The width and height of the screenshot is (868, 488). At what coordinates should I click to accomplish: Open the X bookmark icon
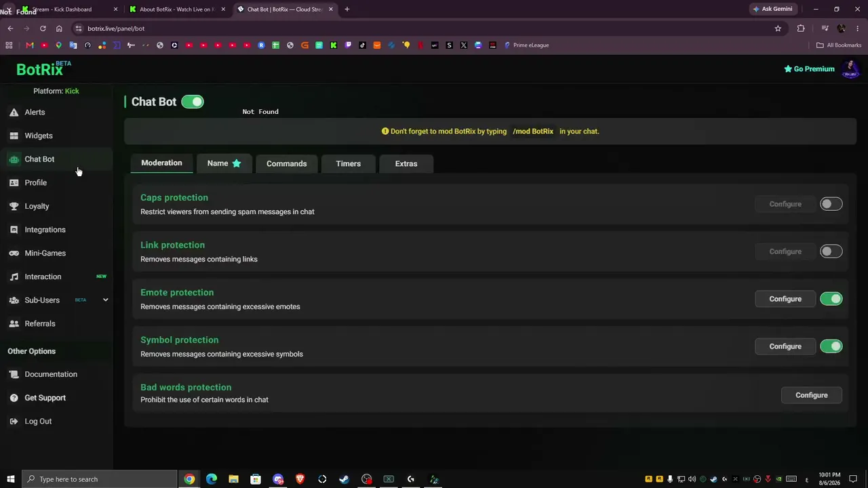coord(464,45)
